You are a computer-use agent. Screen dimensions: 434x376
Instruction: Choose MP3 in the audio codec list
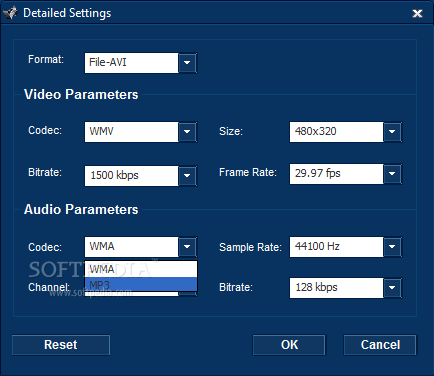click(141, 284)
